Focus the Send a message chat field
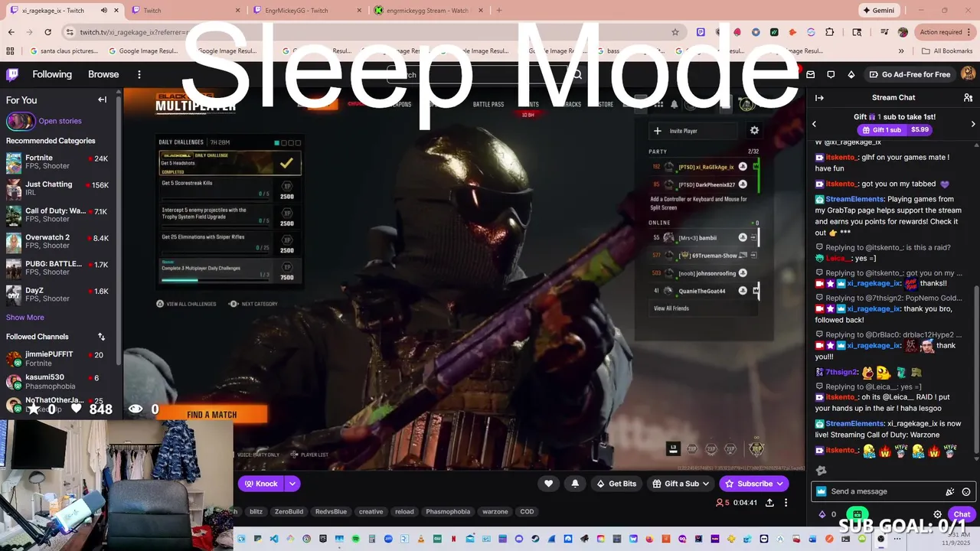 click(892, 491)
